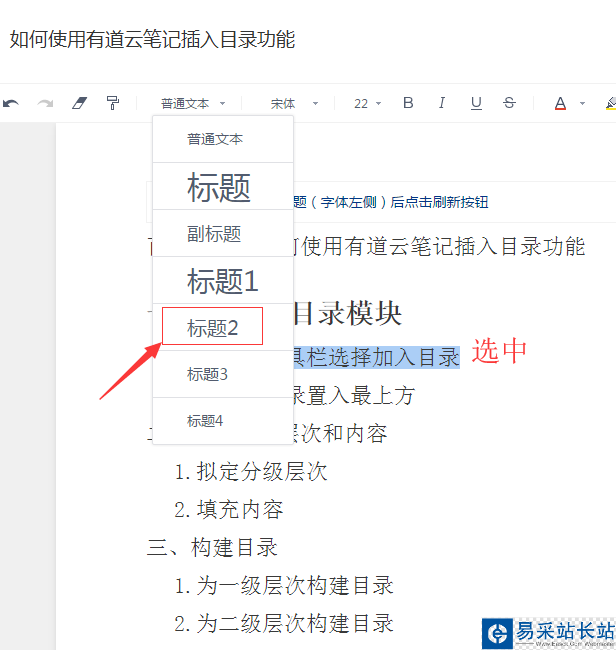Apply the red font color
This screenshot has height=650, width=616.
(560, 103)
